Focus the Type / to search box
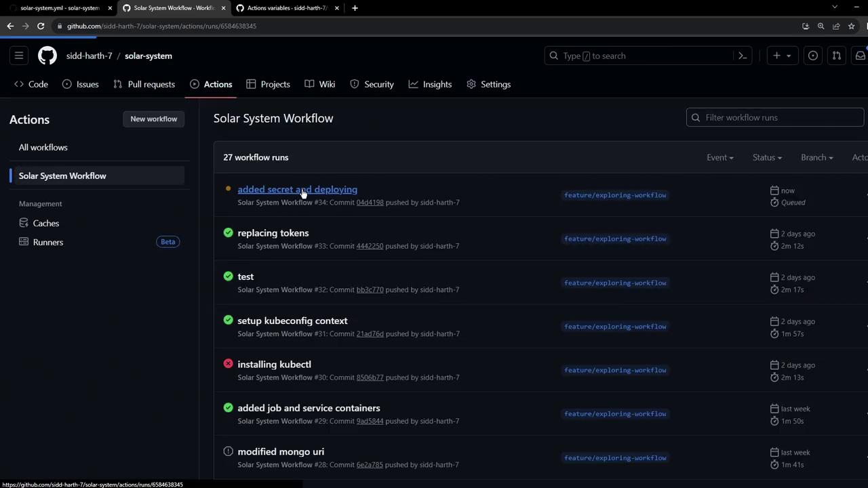Screen dimensions: 868x488 [x=649, y=56]
